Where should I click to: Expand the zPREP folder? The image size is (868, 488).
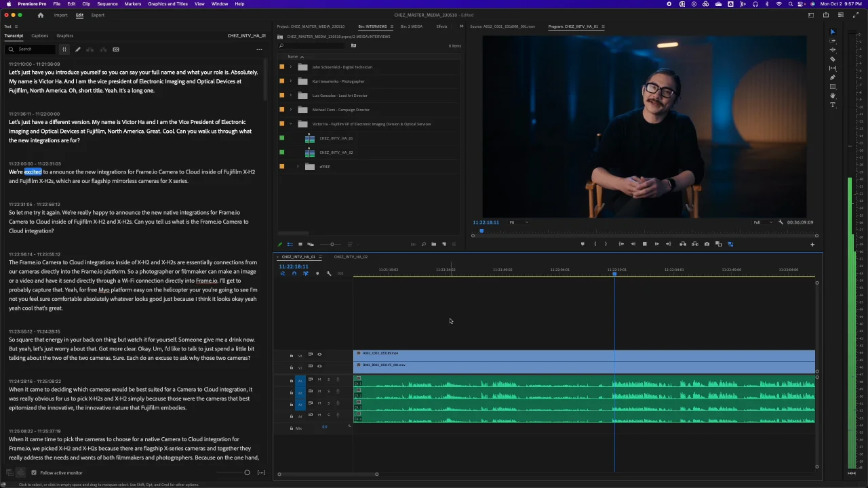tap(298, 167)
